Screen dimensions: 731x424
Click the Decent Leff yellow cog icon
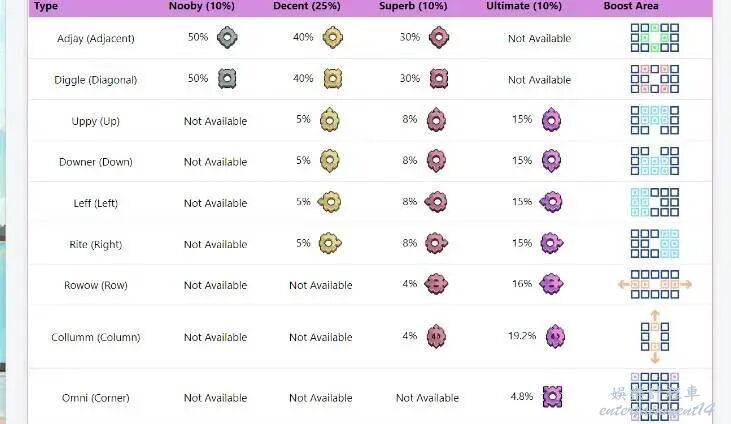[x=330, y=202]
